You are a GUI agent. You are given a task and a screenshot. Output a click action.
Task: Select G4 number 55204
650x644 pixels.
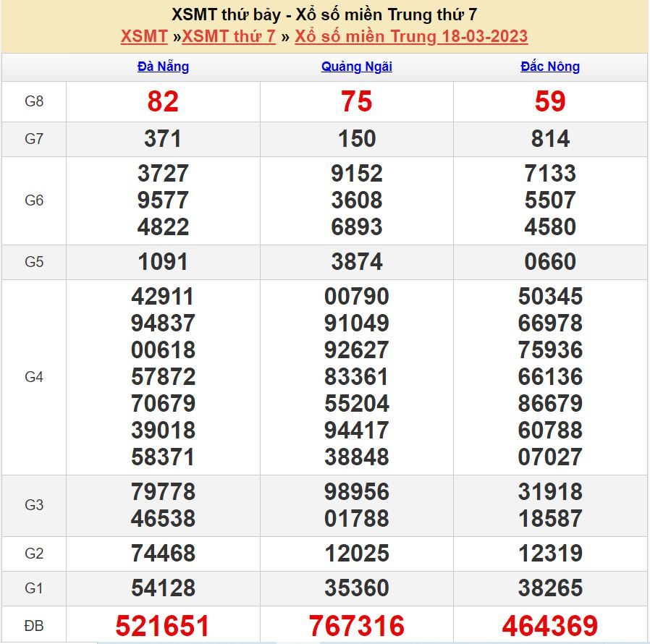(x=357, y=404)
